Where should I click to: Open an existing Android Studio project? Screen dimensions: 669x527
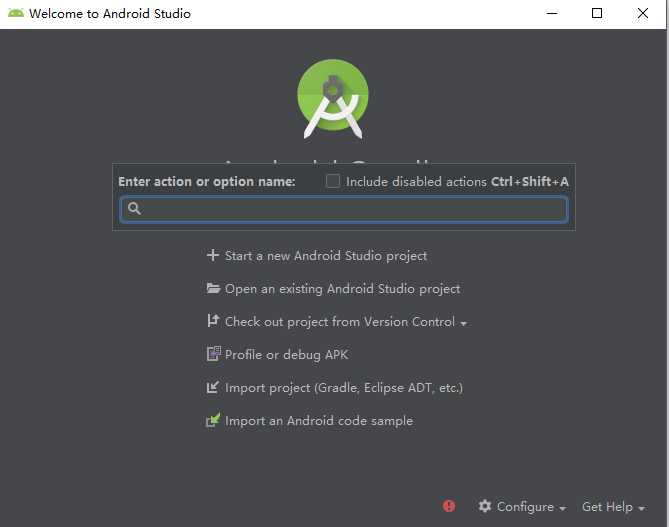(x=342, y=288)
